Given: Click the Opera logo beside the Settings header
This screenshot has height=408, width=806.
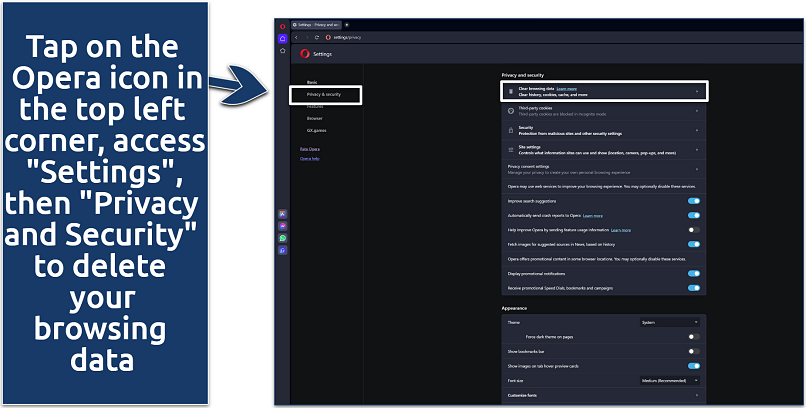Looking at the screenshot, I should 305,53.
